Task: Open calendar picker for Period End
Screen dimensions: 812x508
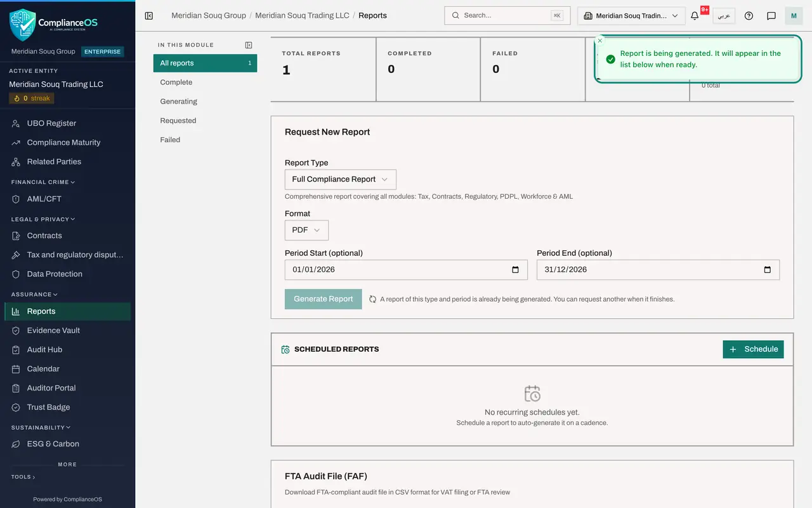Action: click(x=767, y=270)
